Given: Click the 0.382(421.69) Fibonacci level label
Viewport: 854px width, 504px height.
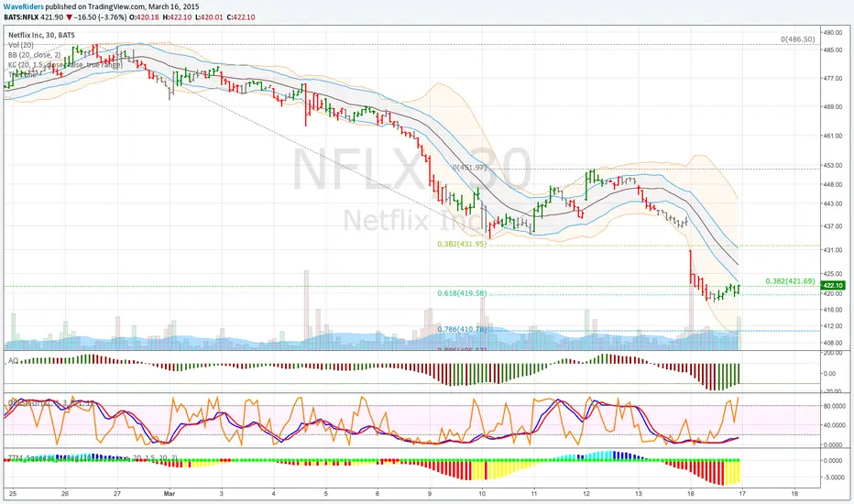Looking at the screenshot, I should tap(790, 281).
